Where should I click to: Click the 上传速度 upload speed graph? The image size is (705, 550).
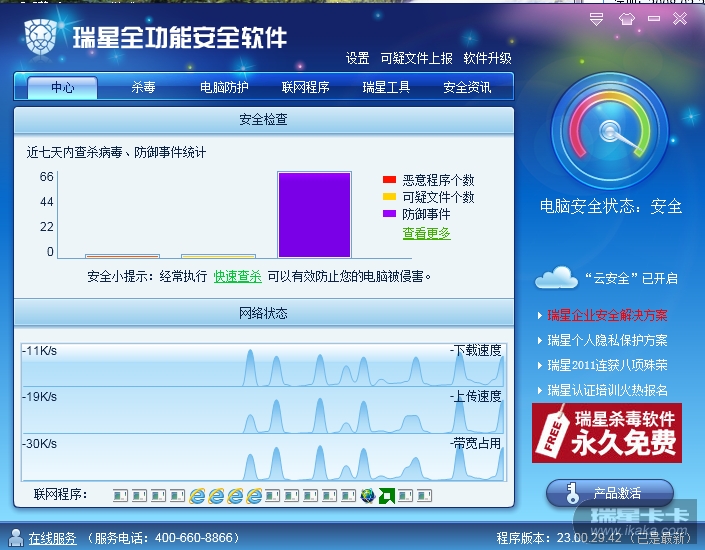(x=263, y=411)
